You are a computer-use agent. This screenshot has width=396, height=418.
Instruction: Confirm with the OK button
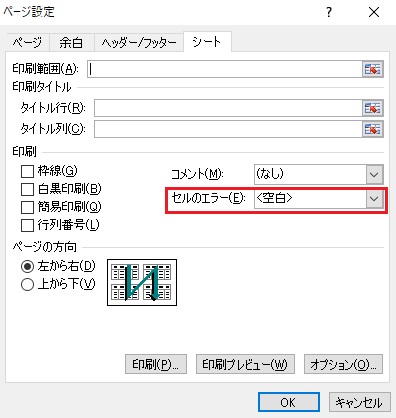[289, 402]
